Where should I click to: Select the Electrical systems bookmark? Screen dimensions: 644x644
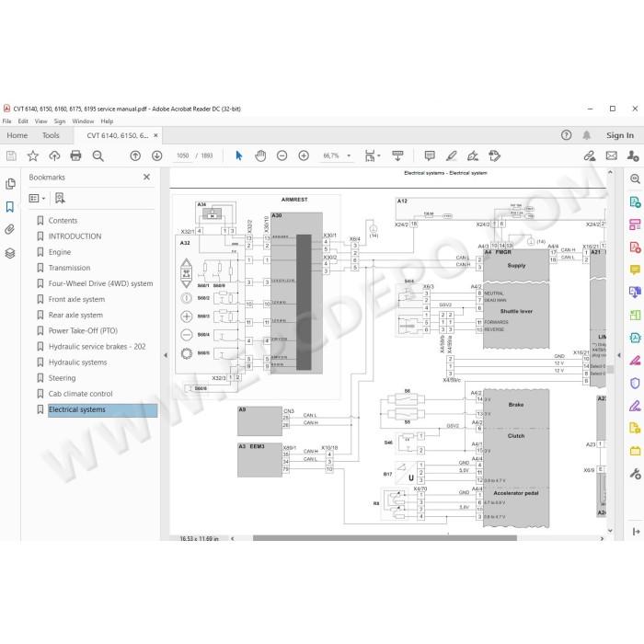[x=103, y=410]
